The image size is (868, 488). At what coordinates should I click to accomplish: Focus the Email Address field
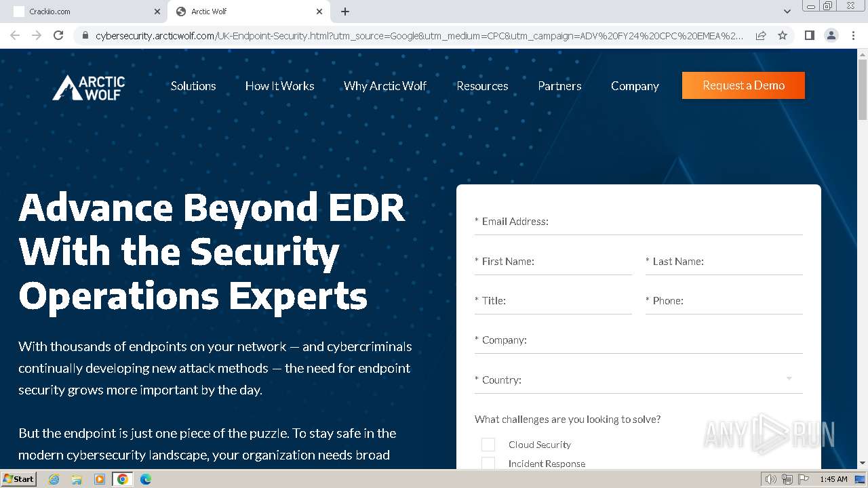638,222
